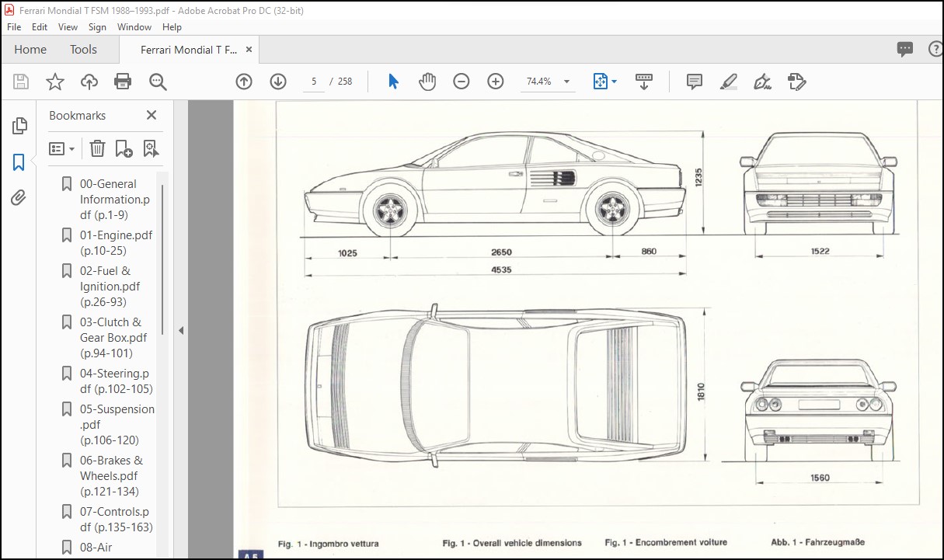Click the 74.4% zoom value field

[538, 82]
